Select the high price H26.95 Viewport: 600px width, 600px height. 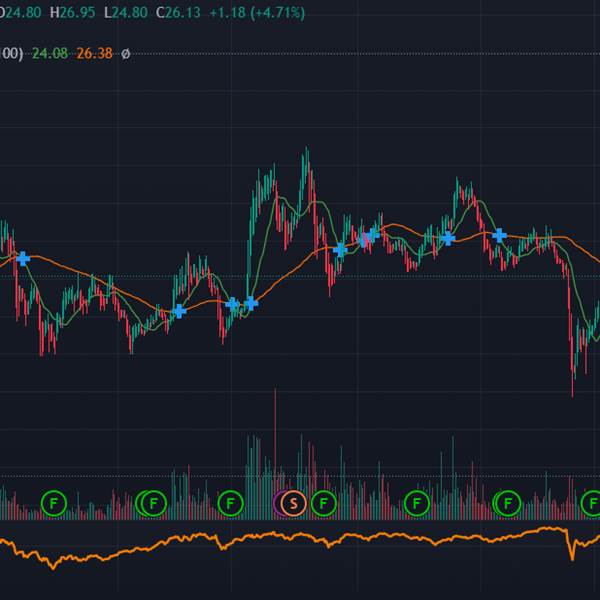[73, 13]
